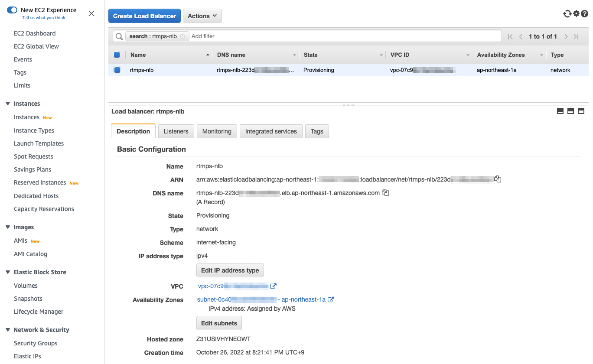
Task: Open Spot Requests in the sidebar
Action: 33,156
